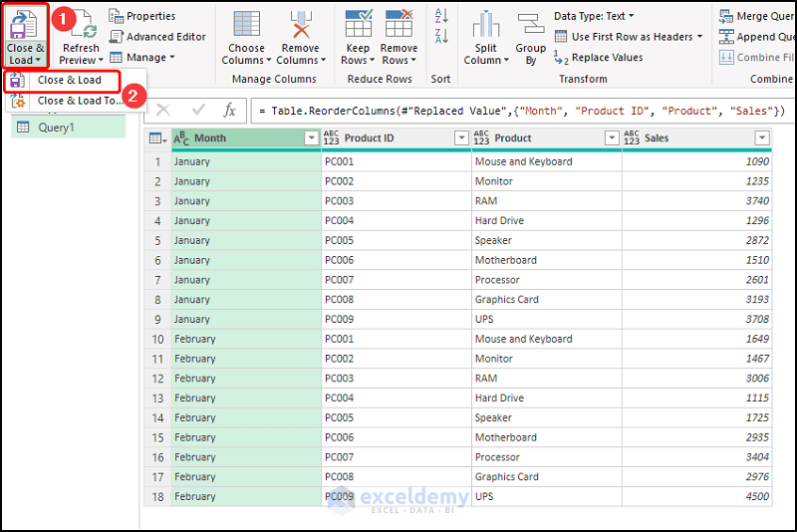The height and width of the screenshot is (532, 797).
Task: Select the Product ID column header
Action: [x=397, y=138]
